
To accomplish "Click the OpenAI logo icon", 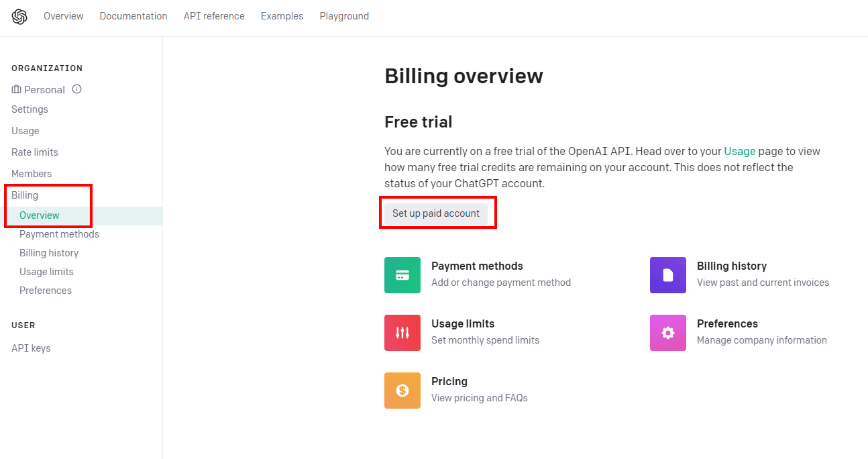I will tap(19, 16).
